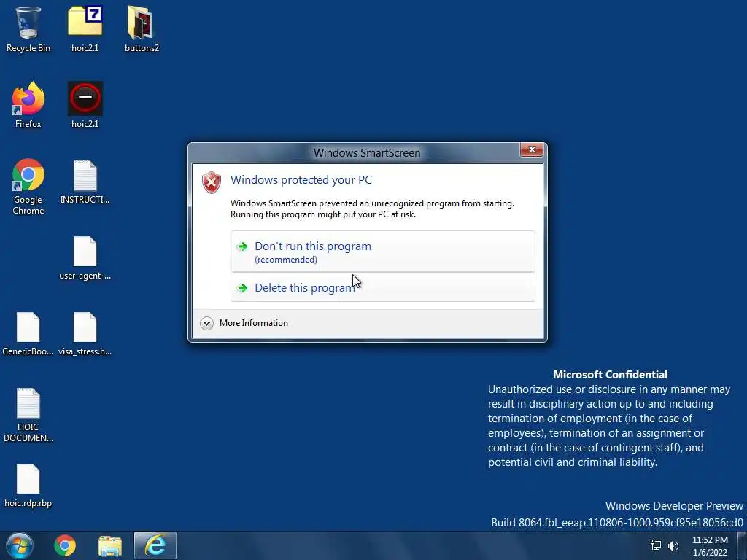The height and width of the screenshot is (560, 747).
Task: Select the GenericBoo... file icon
Action: pyautogui.click(x=28, y=334)
